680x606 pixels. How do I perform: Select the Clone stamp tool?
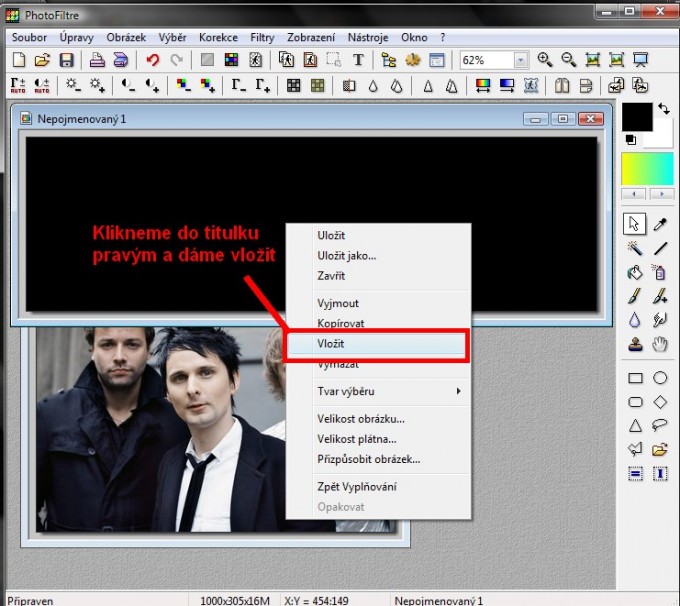[x=635, y=345]
